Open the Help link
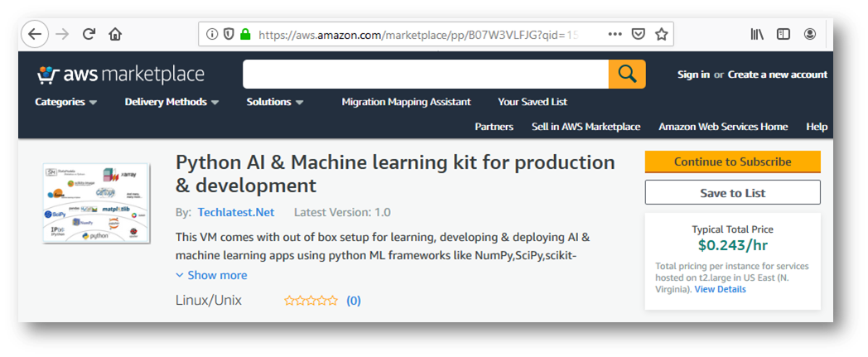 [817, 127]
